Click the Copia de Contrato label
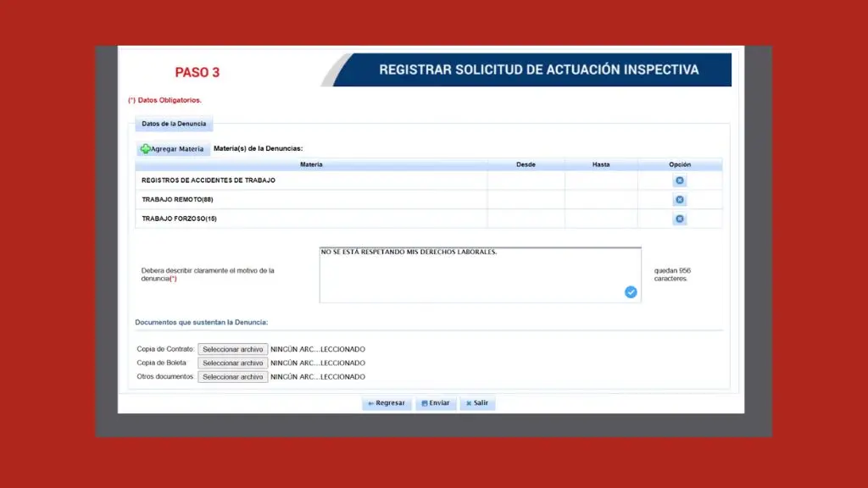 click(165, 349)
